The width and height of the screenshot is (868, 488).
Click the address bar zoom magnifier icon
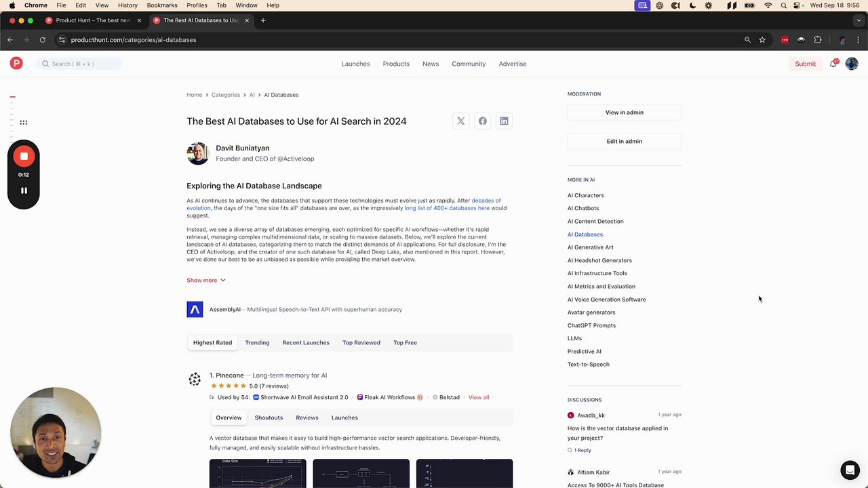(x=747, y=40)
